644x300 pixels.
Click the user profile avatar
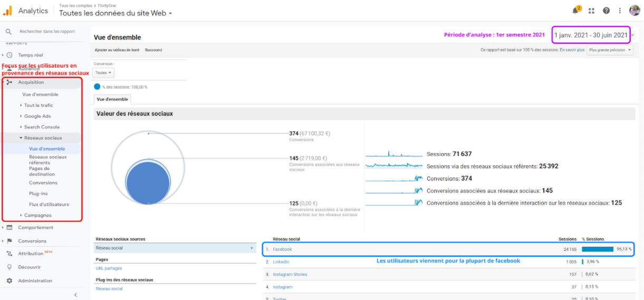tap(635, 11)
